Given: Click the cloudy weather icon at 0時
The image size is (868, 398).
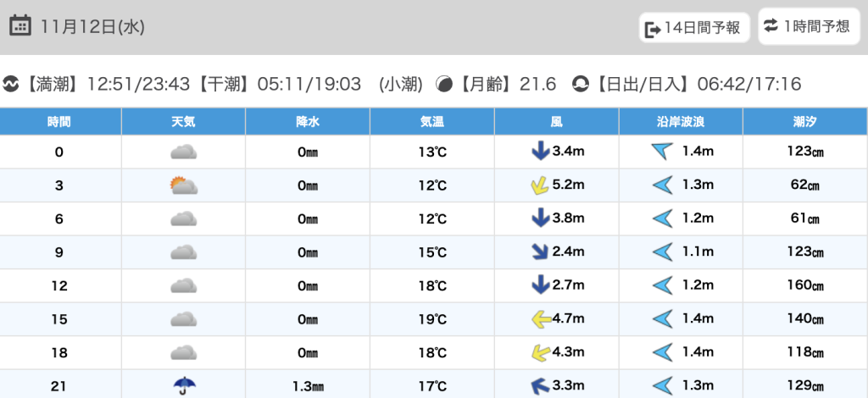Looking at the screenshot, I should point(183,152).
